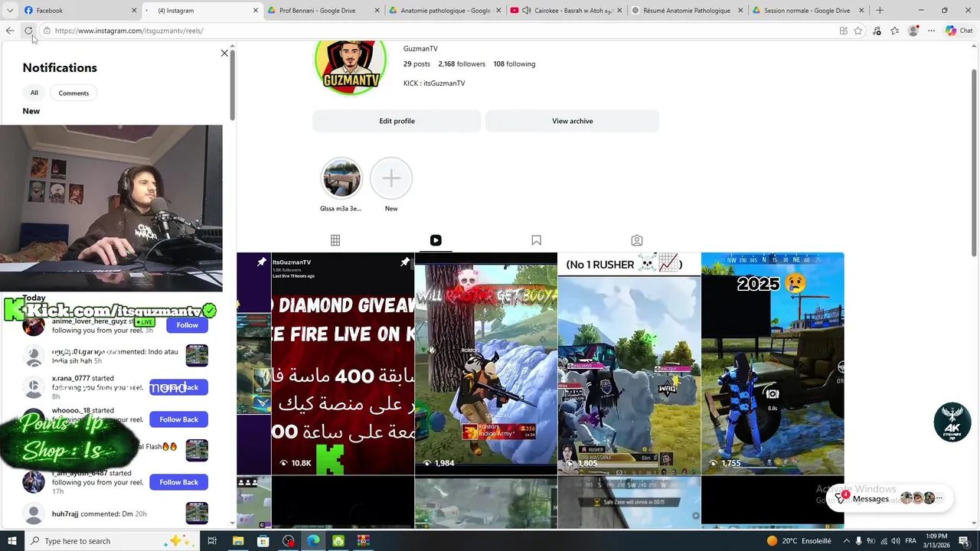This screenshot has width=980, height=551.
Task: Open the 2025 reel with 1,755 views
Action: click(773, 364)
